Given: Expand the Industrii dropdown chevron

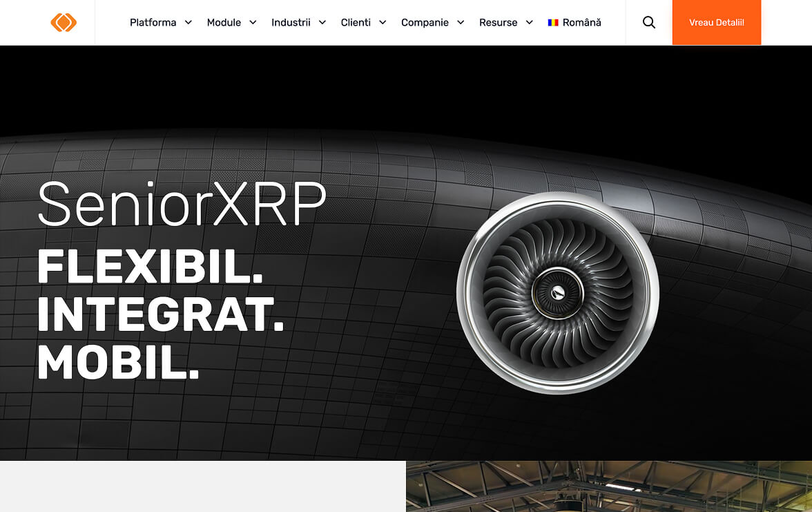Looking at the screenshot, I should click(x=322, y=22).
